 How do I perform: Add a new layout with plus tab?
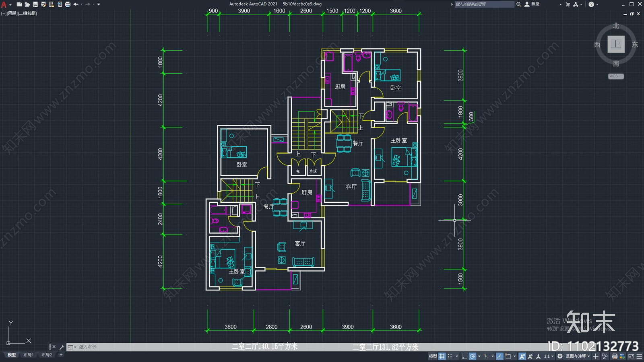(61, 355)
